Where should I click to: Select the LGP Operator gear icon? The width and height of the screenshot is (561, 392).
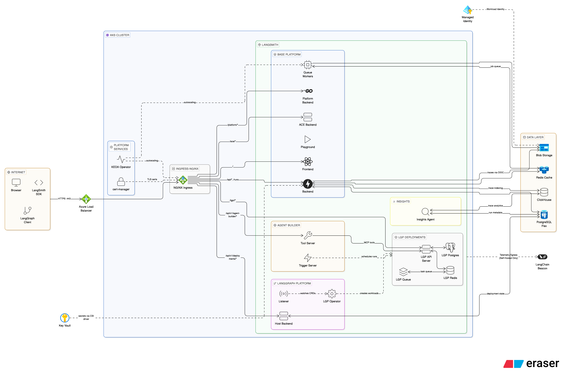click(x=332, y=294)
